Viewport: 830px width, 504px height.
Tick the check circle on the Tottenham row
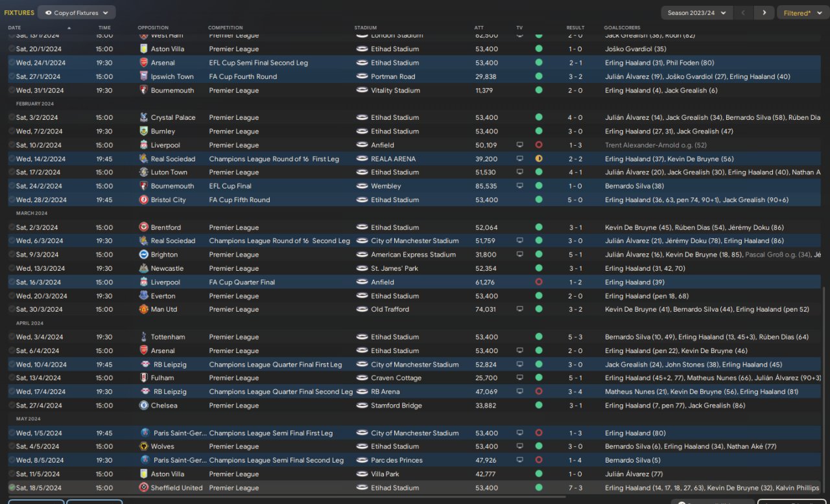[x=12, y=337]
